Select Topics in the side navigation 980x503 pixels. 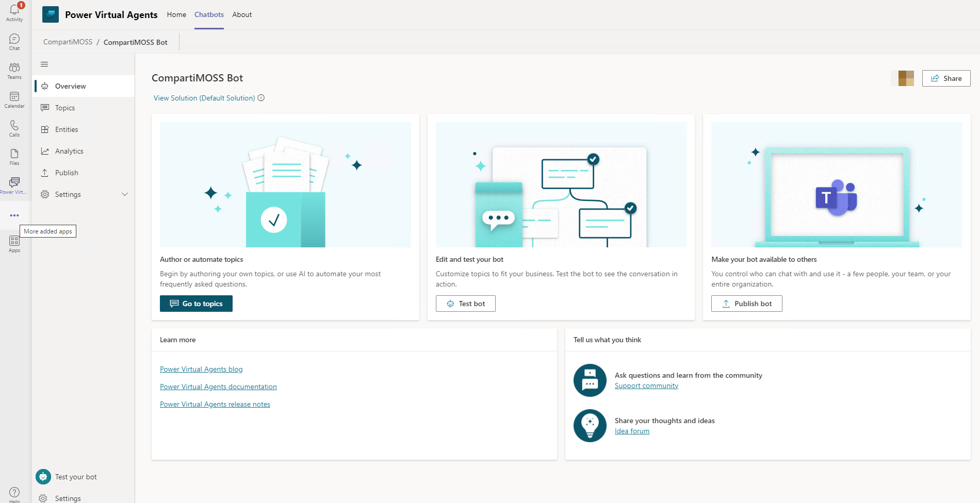click(65, 108)
